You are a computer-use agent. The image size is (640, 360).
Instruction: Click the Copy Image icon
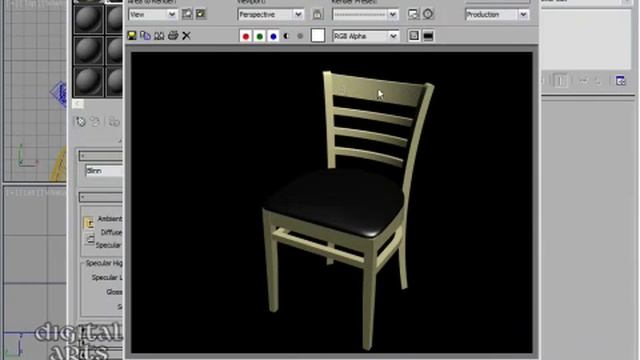145,36
